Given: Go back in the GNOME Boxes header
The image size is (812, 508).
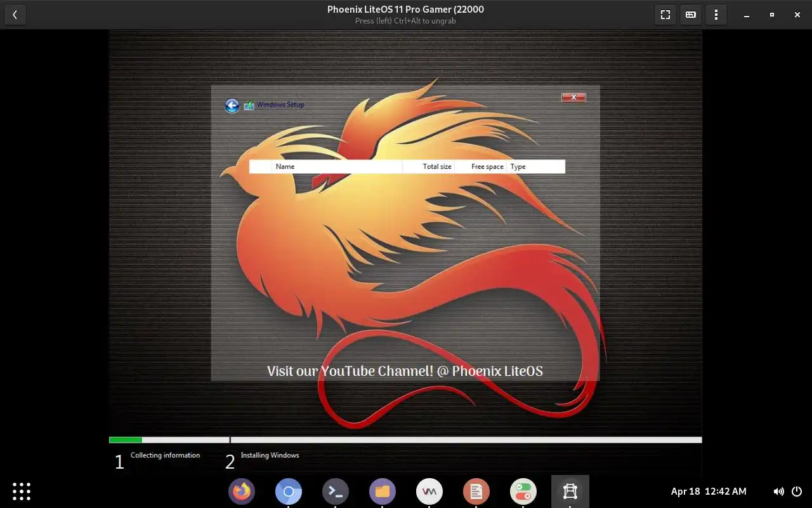Looking at the screenshot, I should tap(15, 15).
